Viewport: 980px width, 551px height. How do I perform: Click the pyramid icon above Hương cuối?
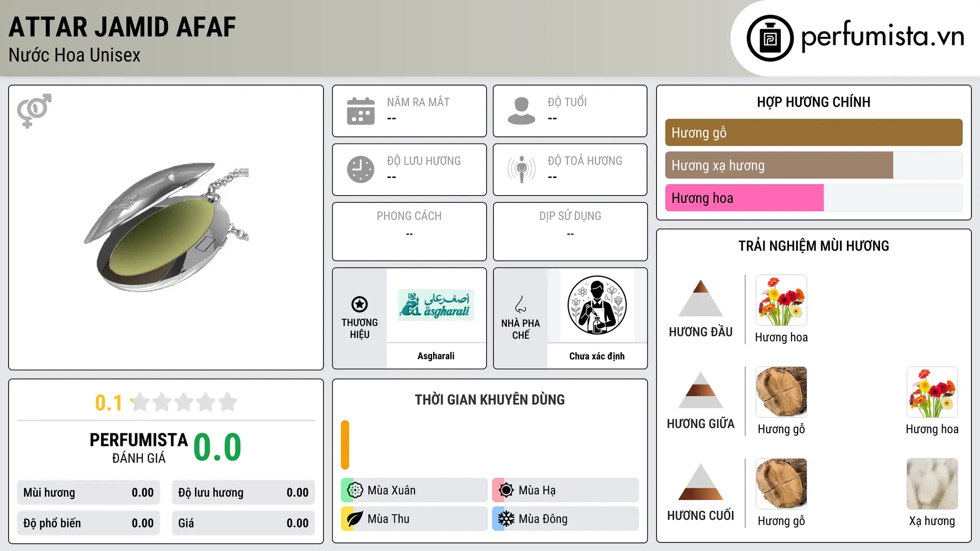701,482
